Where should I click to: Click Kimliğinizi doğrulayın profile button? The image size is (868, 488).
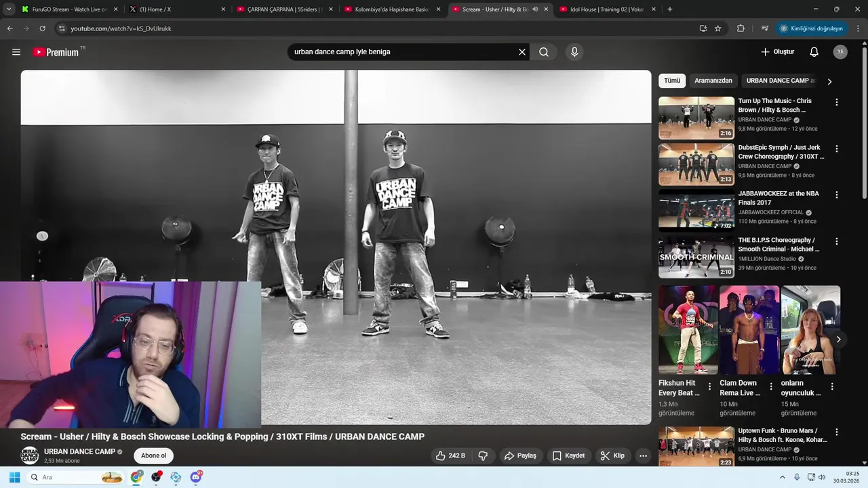[x=812, y=28]
